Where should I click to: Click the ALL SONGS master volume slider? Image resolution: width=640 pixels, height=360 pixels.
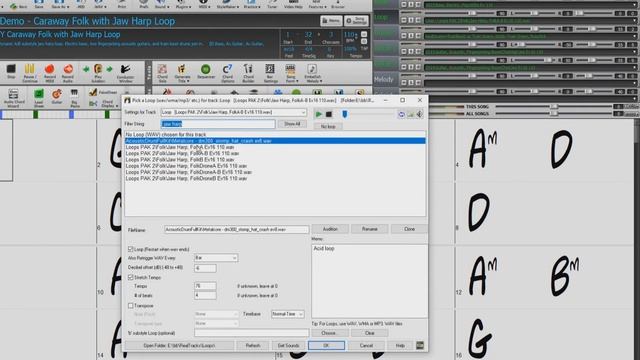tap(553, 113)
